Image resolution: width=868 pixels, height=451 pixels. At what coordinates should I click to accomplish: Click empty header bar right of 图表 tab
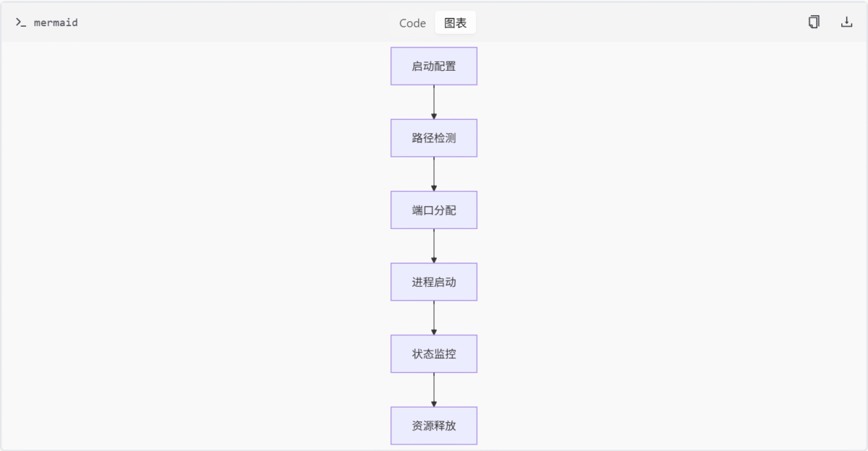(637, 22)
